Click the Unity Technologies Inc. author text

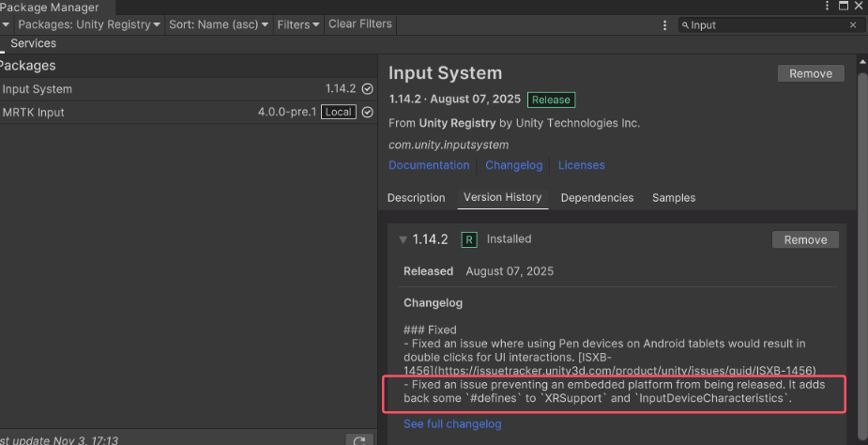pos(578,123)
